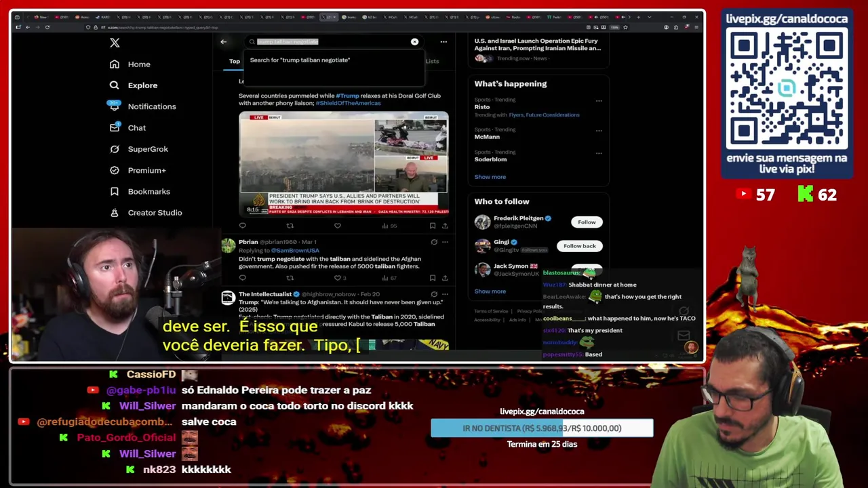Repost the Al Jazeera video post

[290, 226]
